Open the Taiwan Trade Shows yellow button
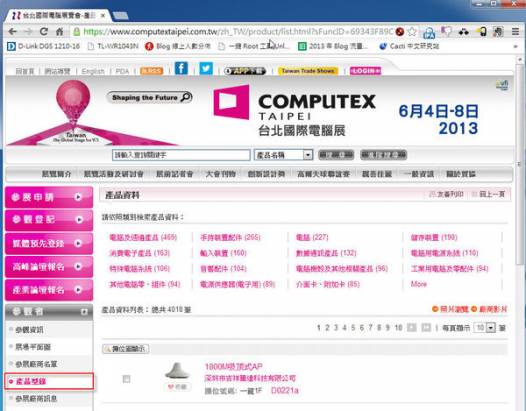 click(308, 71)
